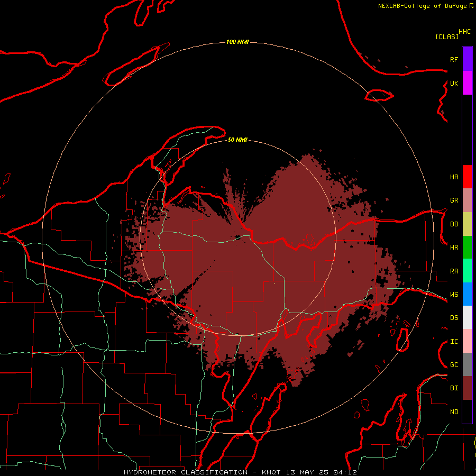Click the ND legend label

pyautogui.click(x=454, y=412)
